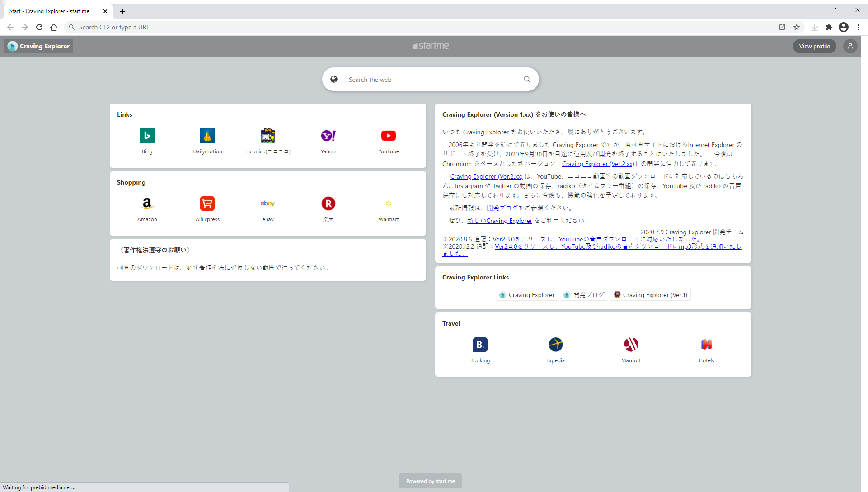Open the Bing link icon
The height and width of the screenshot is (492, 868).
147,136
